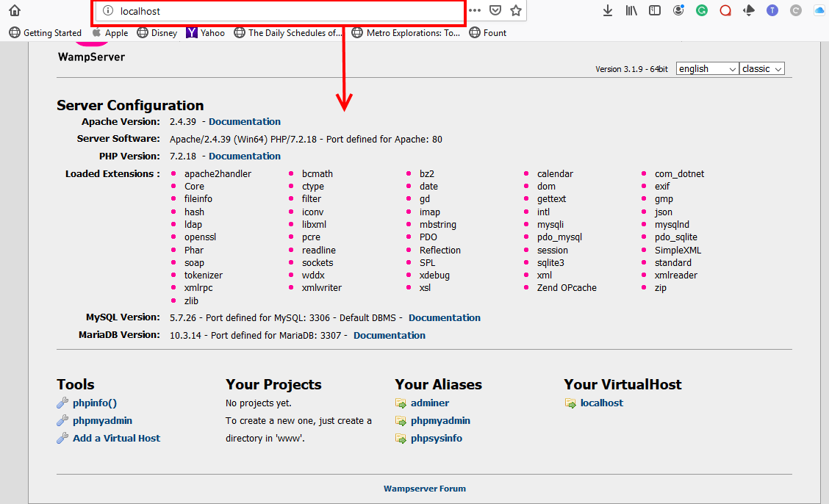This screenshot has height=504, width=829.
Task: Click the apache2handler extension text
Action: click(x=218, y=174)
